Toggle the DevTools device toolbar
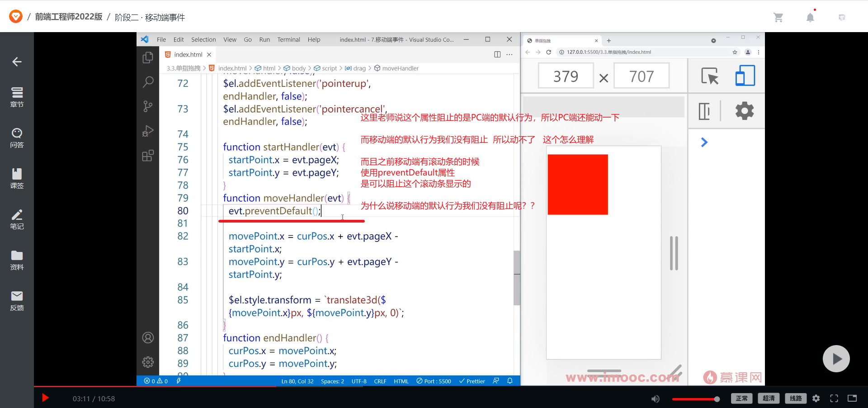Viewport: 868px width, 408px height. (745, 76)
